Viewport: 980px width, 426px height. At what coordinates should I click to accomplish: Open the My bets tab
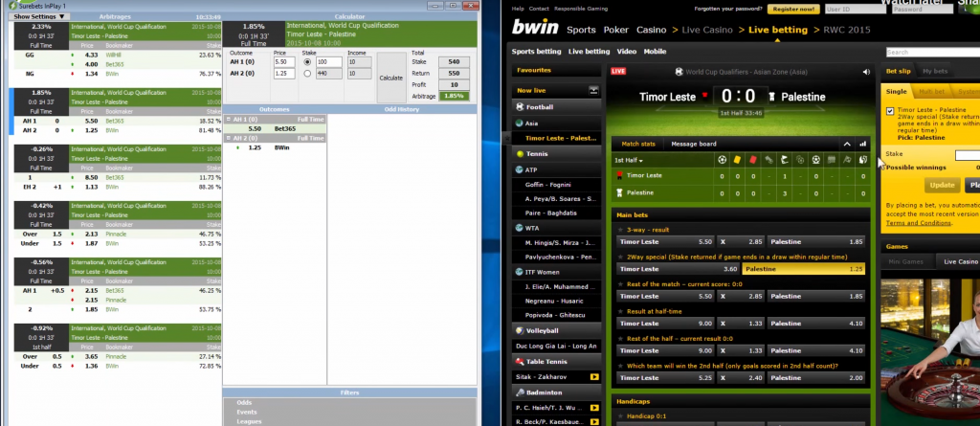[935, 71]
